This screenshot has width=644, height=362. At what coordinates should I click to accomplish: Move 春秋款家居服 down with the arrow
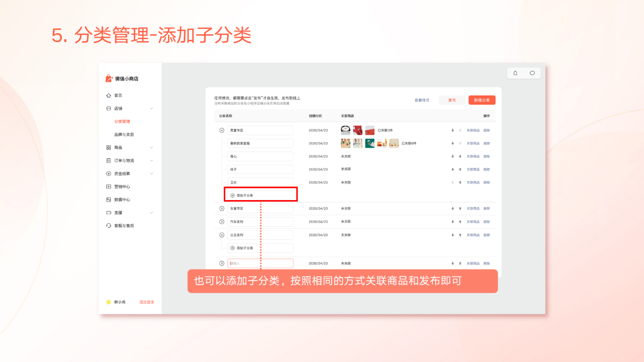coord(453,143)
